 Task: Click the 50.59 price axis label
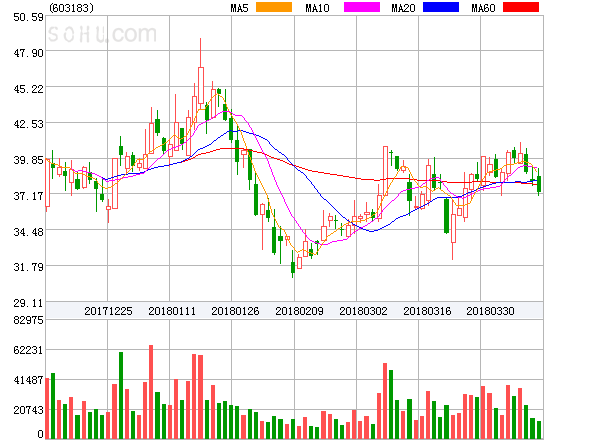coord(29,17)
